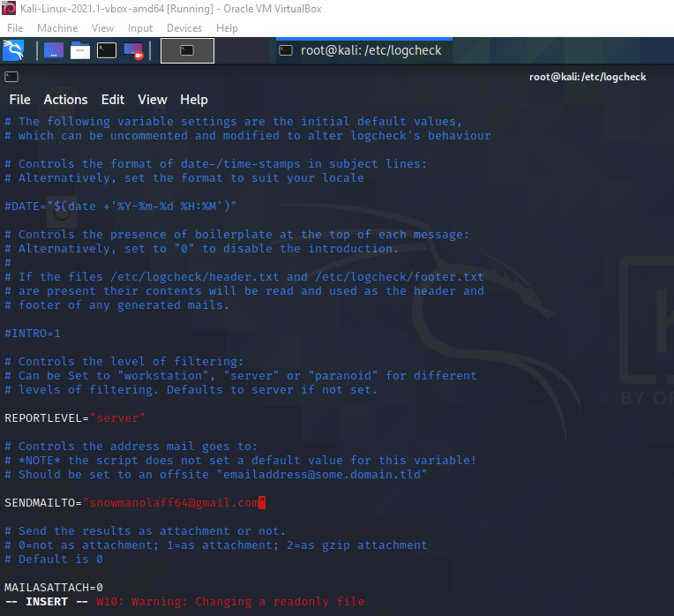Screen dimensions: 674x616
Task: Open the terminal File menu
Action: click(19, 100)
